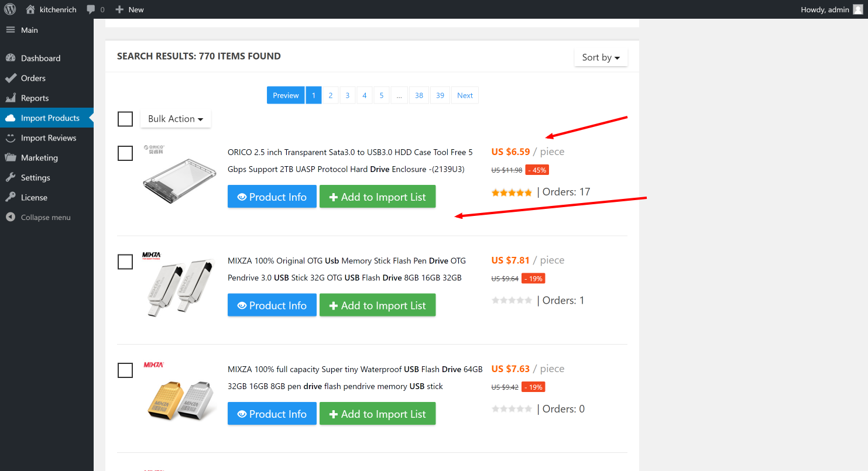The width and height of the screenshot is (868, 471).
Task: Click the Import Products cloud icon
Action: tap(11, 118)
